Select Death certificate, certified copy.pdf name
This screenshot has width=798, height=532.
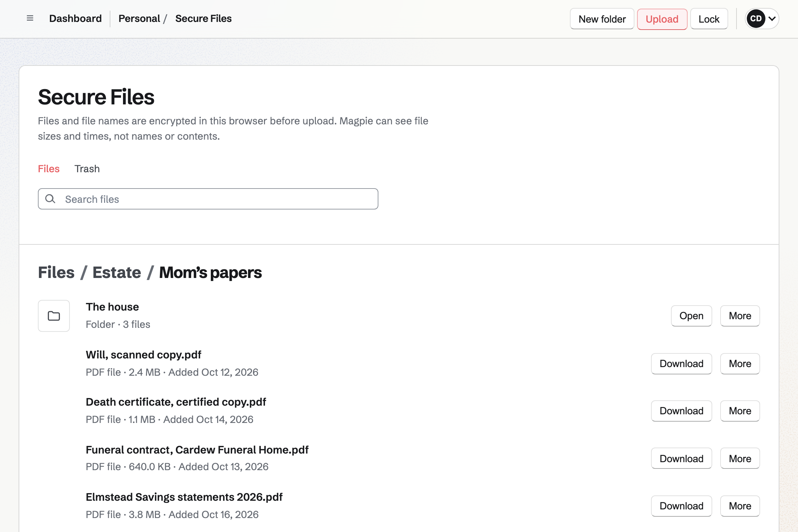point(176,402)
